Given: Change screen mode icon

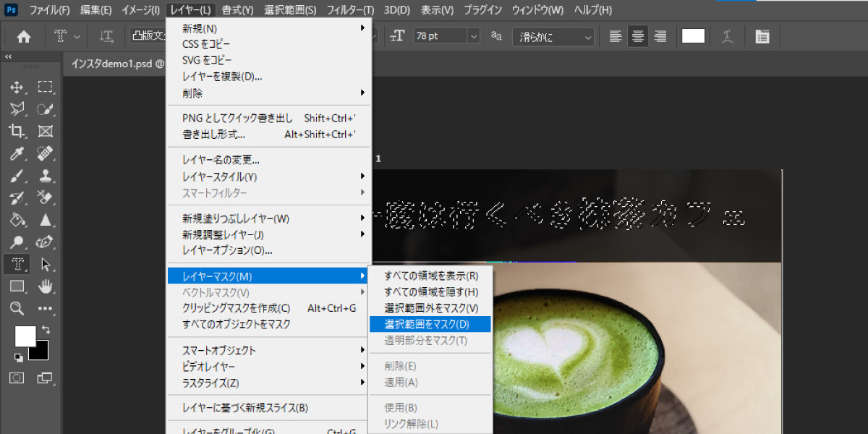Looking at the screenshot, I should 45,378.
